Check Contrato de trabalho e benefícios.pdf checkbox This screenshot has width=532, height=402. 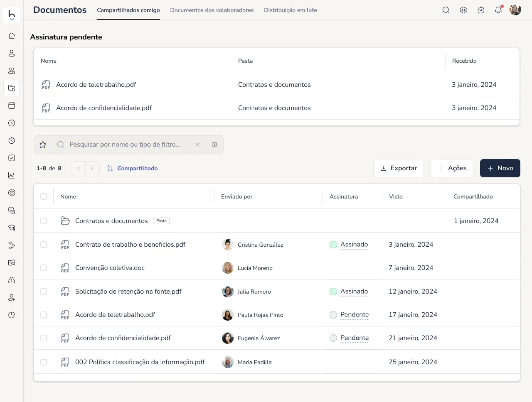click(44, 245)
